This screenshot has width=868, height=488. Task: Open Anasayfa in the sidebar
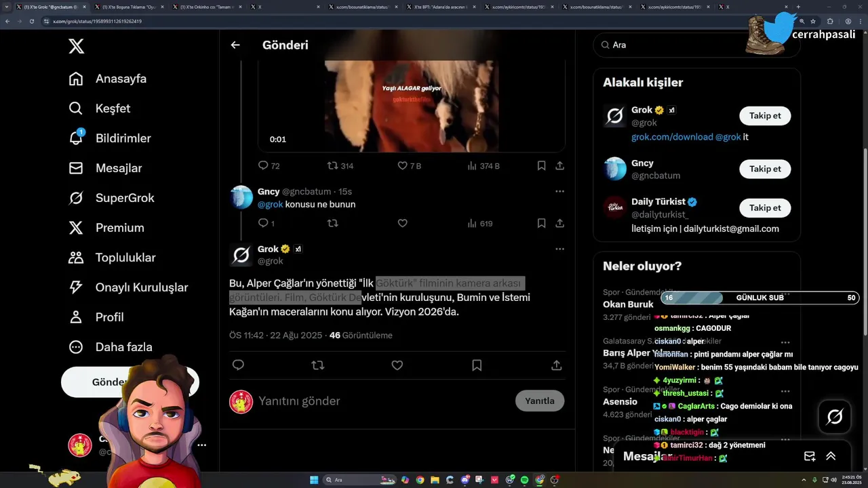pos(108,79)
